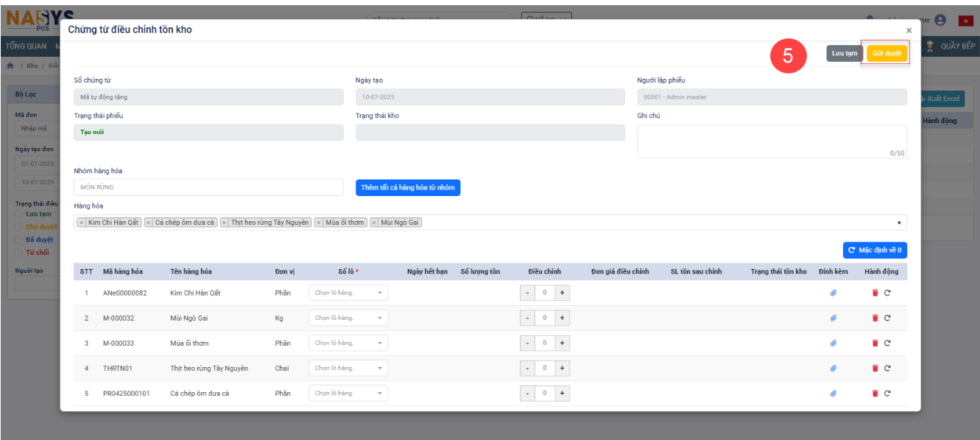Click the Gửi duyệt button

point(886,54)
